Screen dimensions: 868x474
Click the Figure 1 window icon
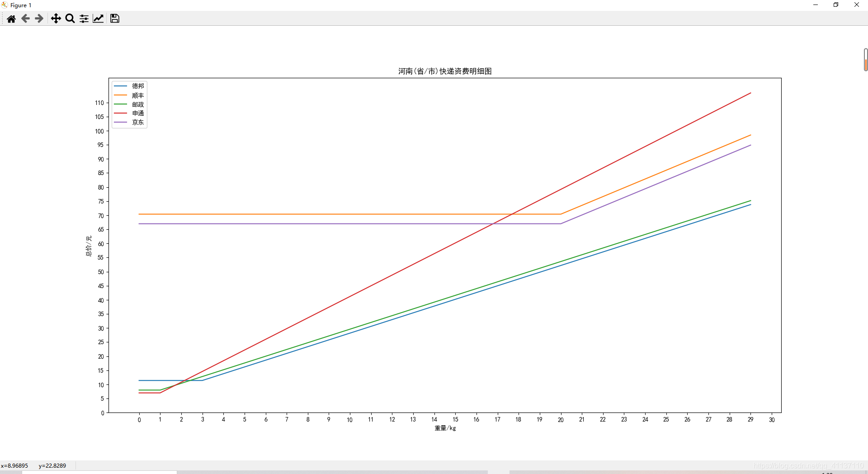(5, 5)
